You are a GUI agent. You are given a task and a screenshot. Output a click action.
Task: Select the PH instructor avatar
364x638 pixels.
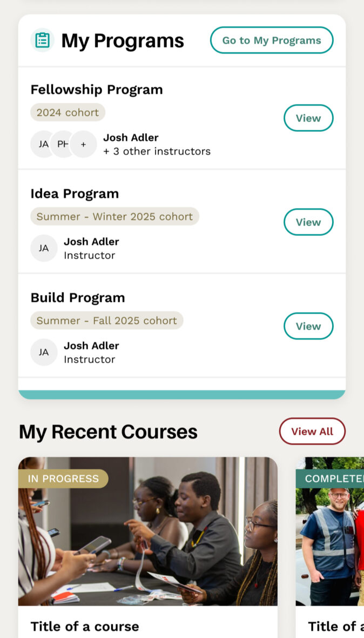point(63,144)
